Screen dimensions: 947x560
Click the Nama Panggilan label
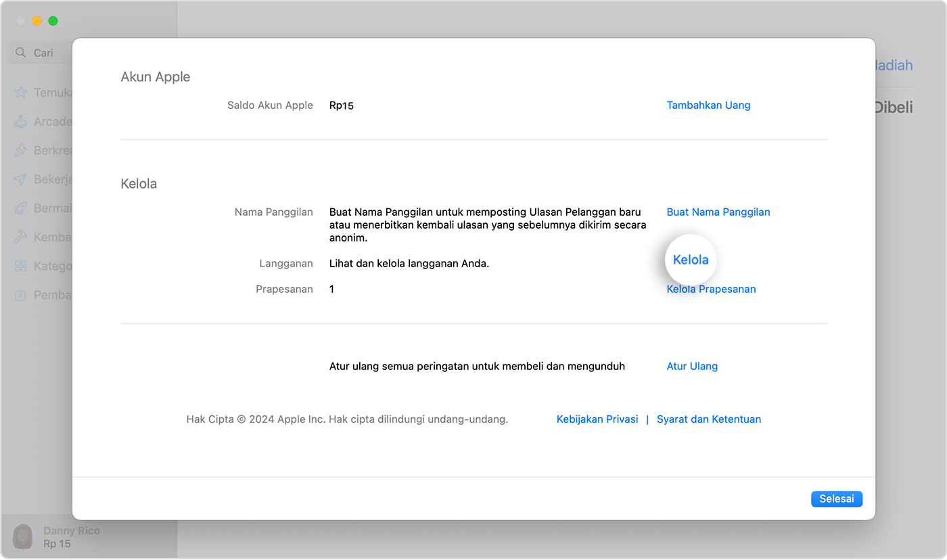point(274,212)
